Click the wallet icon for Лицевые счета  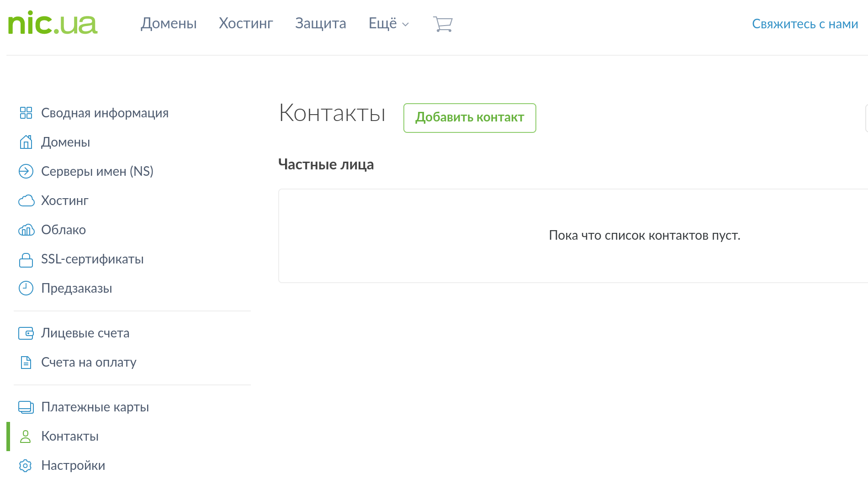26,333
